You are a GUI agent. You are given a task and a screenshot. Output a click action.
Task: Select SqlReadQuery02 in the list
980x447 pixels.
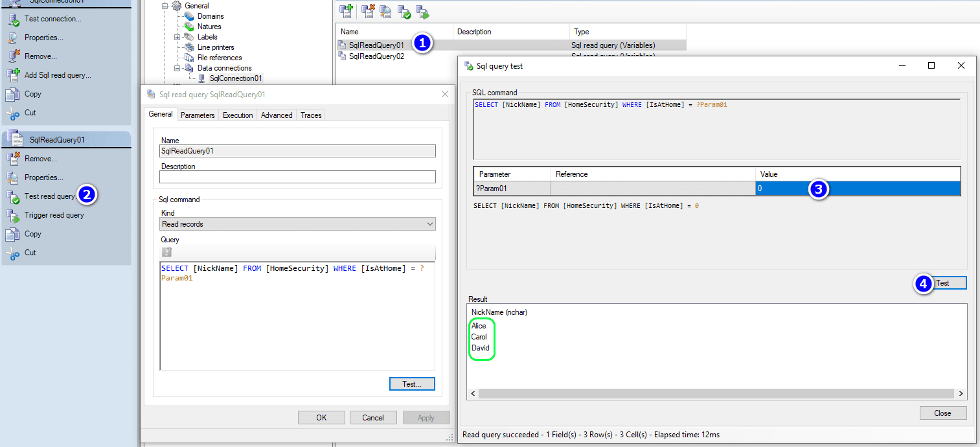point(376,56)
